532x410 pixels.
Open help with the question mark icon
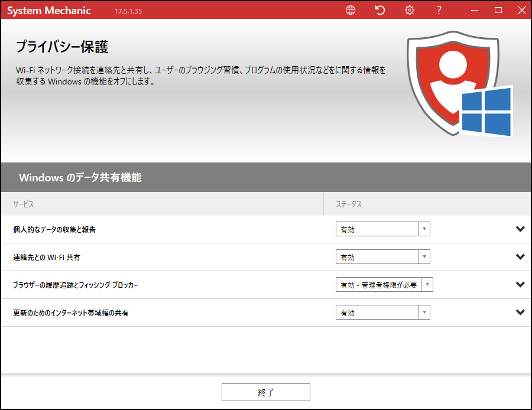click(x=439, y=10)
